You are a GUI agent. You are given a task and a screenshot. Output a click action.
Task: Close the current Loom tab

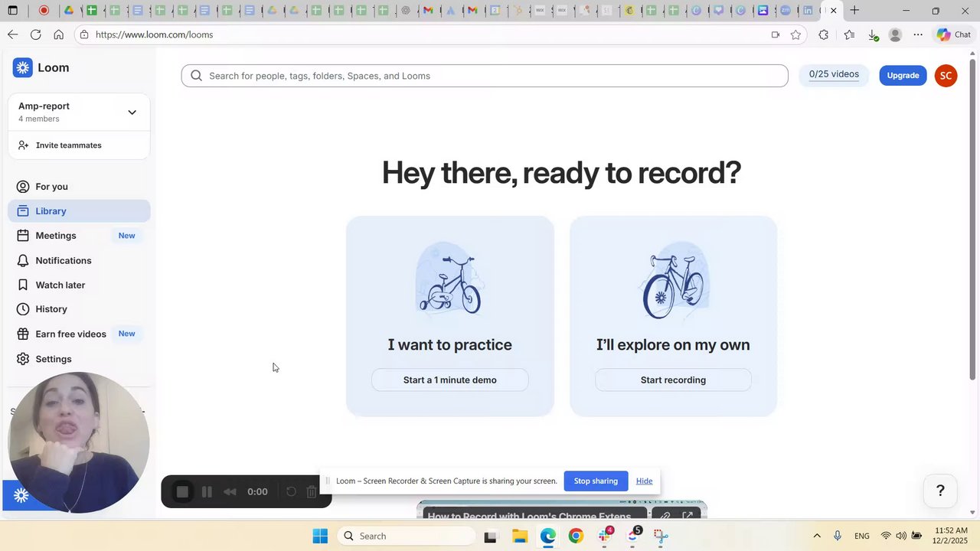(x=834, y=11)
